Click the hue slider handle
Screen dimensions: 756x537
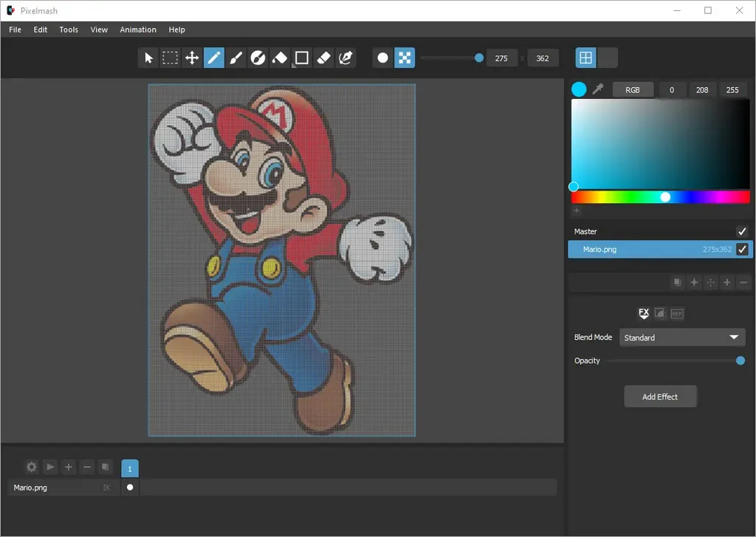click(665, 197)
